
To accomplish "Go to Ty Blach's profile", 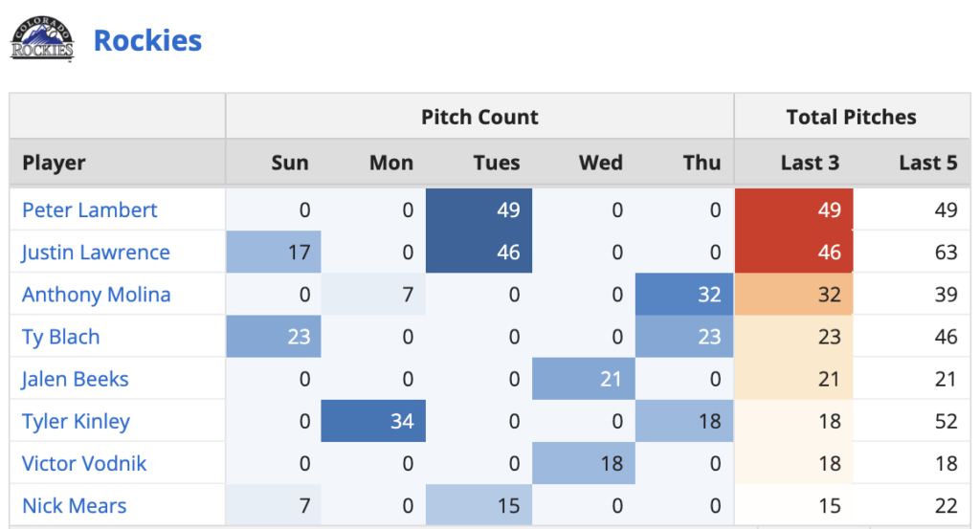I will [61, 337].
